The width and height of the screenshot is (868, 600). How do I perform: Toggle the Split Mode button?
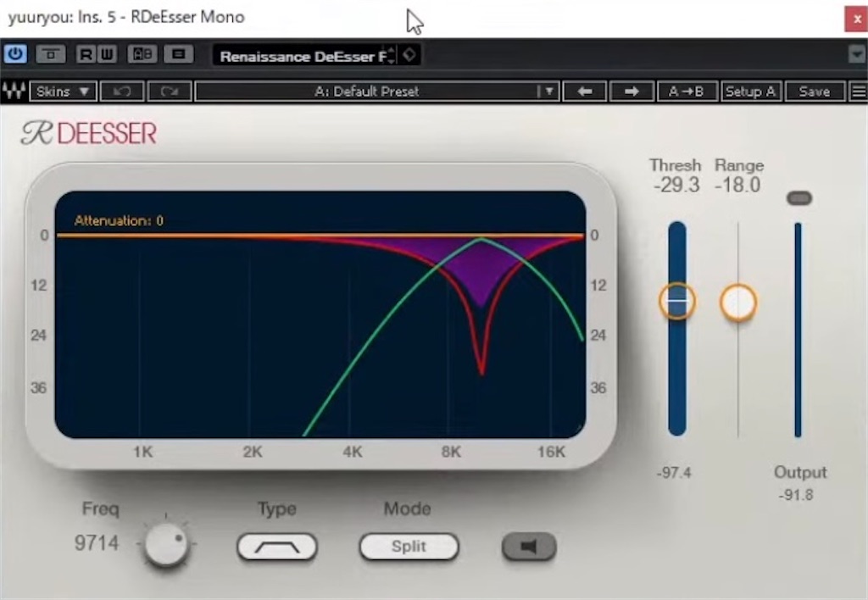[x=409, y=547]
